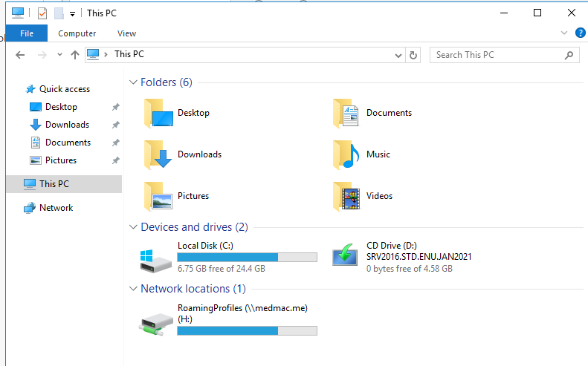Click the RoamingProfiles (H:) usage bar
This screenshot has height=366, width=588.
click(x=247, y=331)
